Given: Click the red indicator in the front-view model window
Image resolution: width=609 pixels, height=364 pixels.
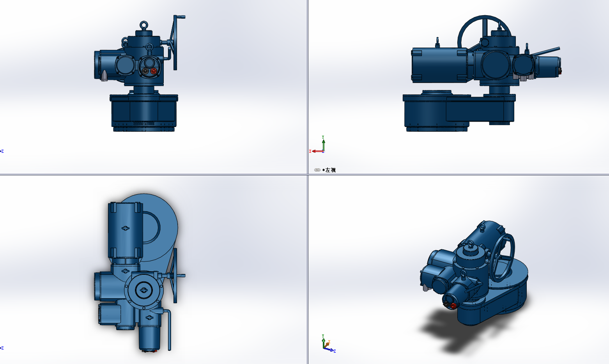Looking at the screenshot, I should pyautogui.click(x=154, y=71).
